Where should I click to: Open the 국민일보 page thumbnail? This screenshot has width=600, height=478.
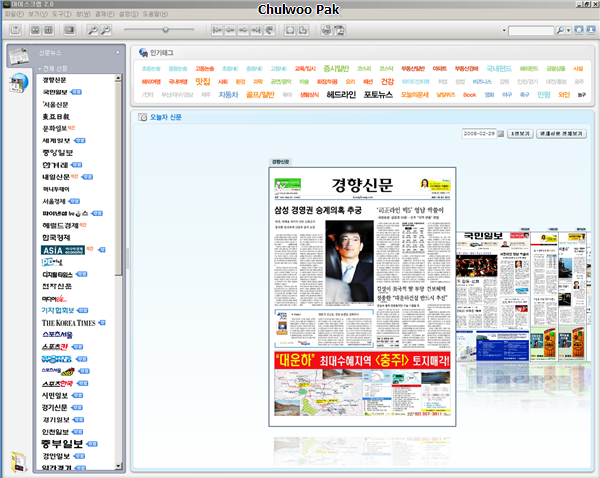493,296
